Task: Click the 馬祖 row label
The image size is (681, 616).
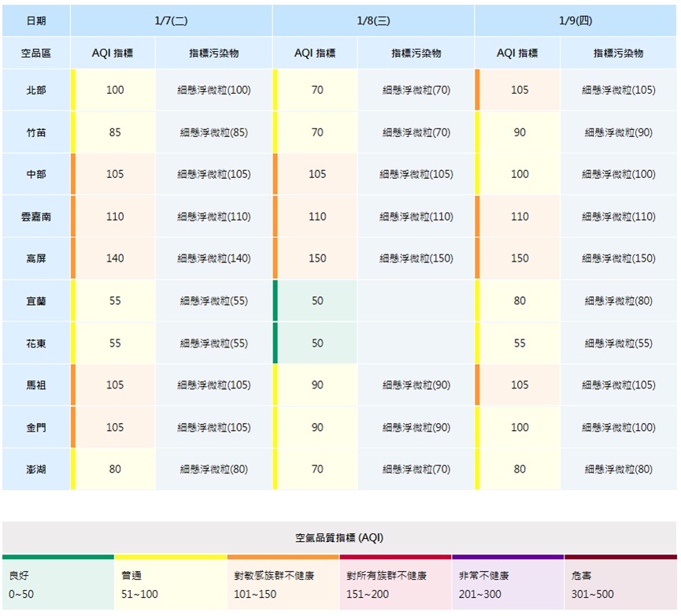Action: (36, 385)
